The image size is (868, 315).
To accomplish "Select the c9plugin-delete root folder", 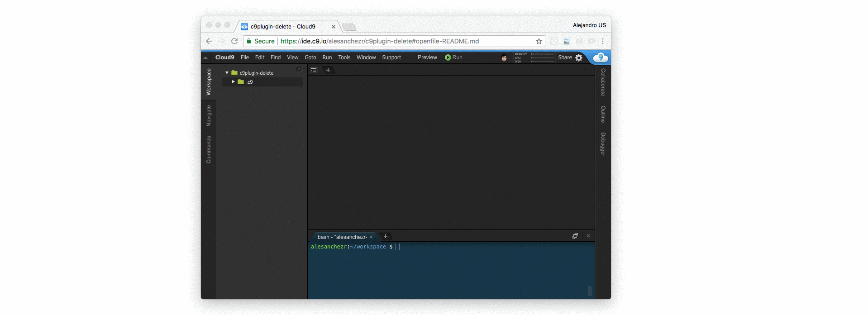I will 257,73.
